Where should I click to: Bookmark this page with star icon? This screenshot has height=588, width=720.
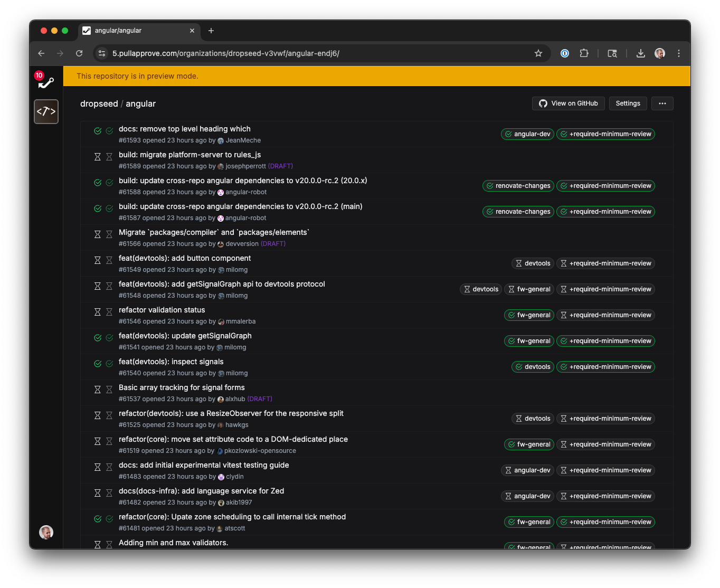(538, 53)
